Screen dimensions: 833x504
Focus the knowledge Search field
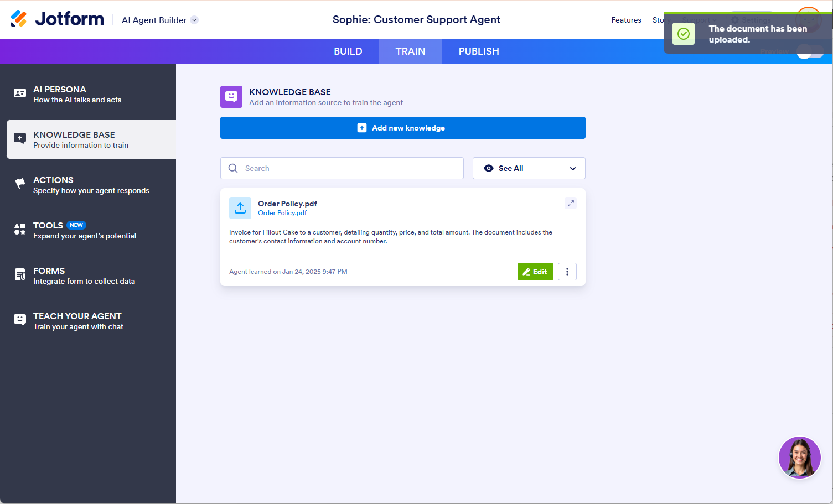coord(342,168)
